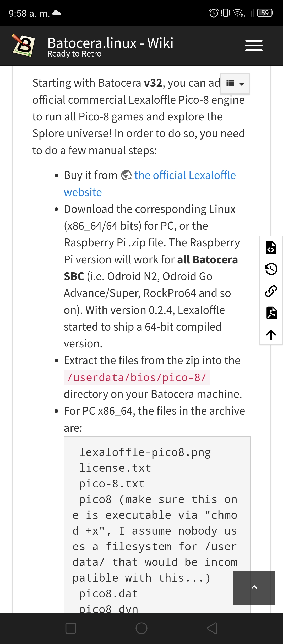Click the Batocera.linux - Wiki title
The height and width of the screenshot is (644, 283).
[110, 43]
